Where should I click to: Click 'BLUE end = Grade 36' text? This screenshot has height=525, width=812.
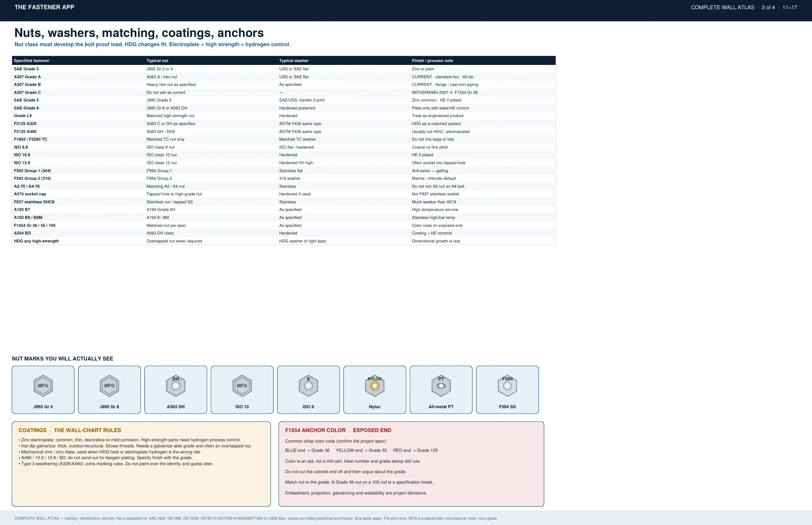[307, 450]
